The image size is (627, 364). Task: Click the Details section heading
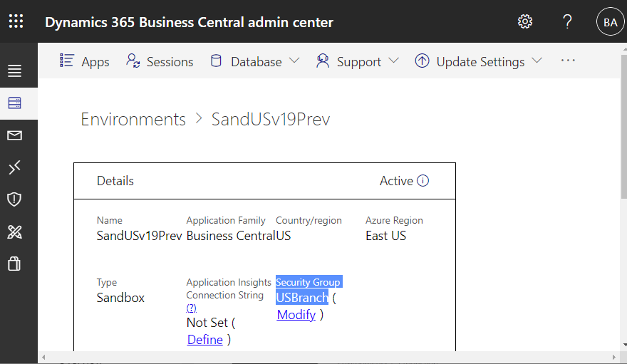[x=115, y=181]
